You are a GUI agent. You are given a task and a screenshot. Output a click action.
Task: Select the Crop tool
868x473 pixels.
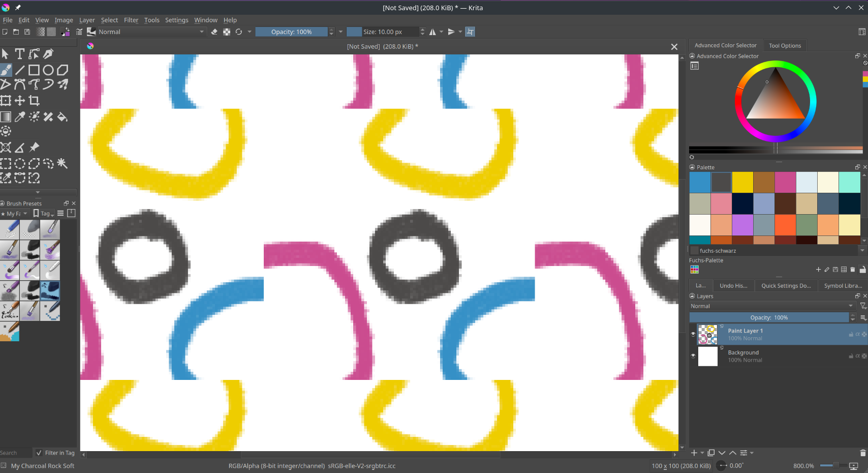coord(34,101)
